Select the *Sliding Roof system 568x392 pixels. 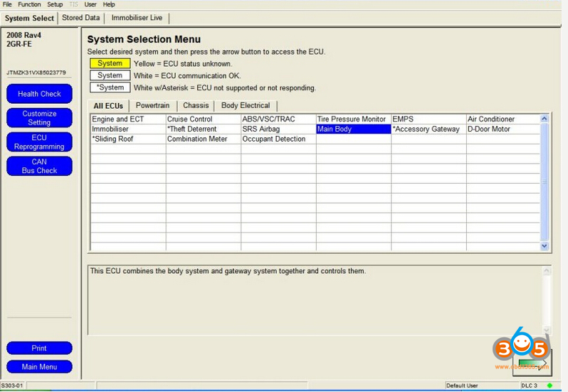click(128, 139)
